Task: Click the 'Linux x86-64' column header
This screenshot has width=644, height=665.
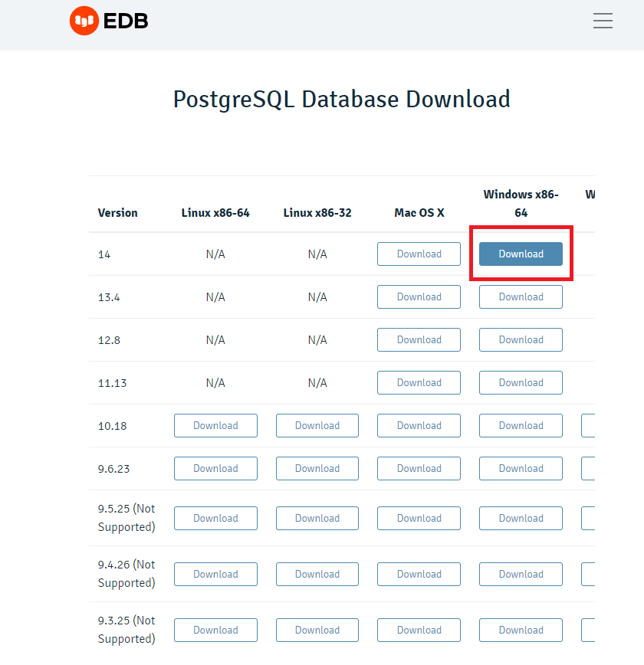Action: (x=215, y=212)
